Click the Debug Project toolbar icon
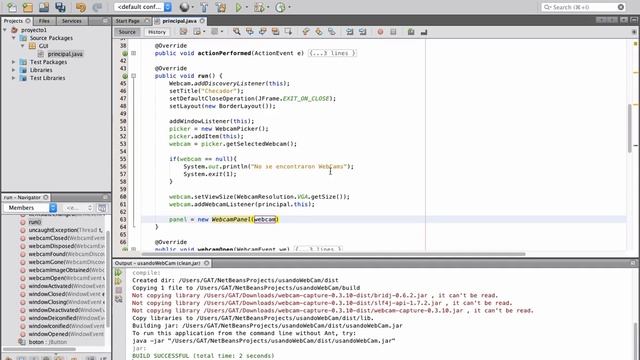 click(259, 7)
